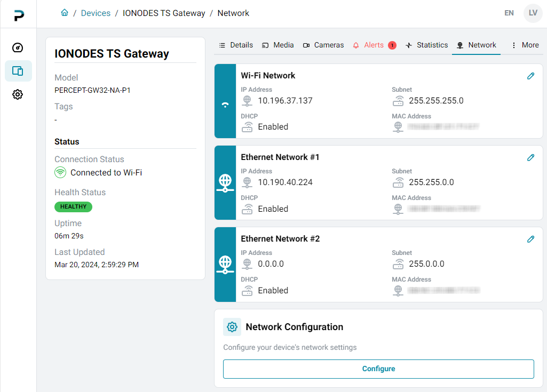Click the green Wi-Fi connection status icon
This screenshot has height=392, width=547.
point(60,172)
